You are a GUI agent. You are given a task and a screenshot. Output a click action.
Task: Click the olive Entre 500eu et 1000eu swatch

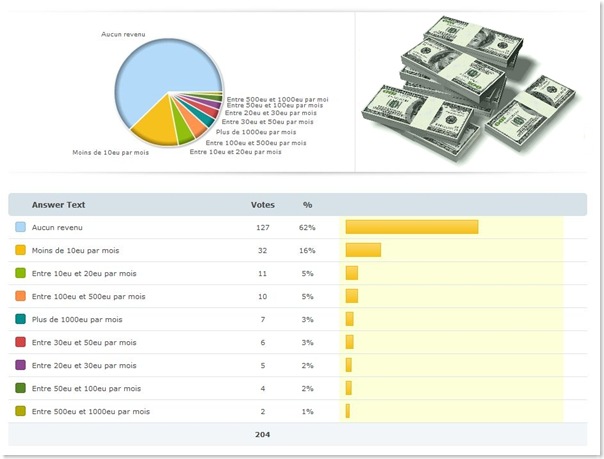tap(20, 411)
